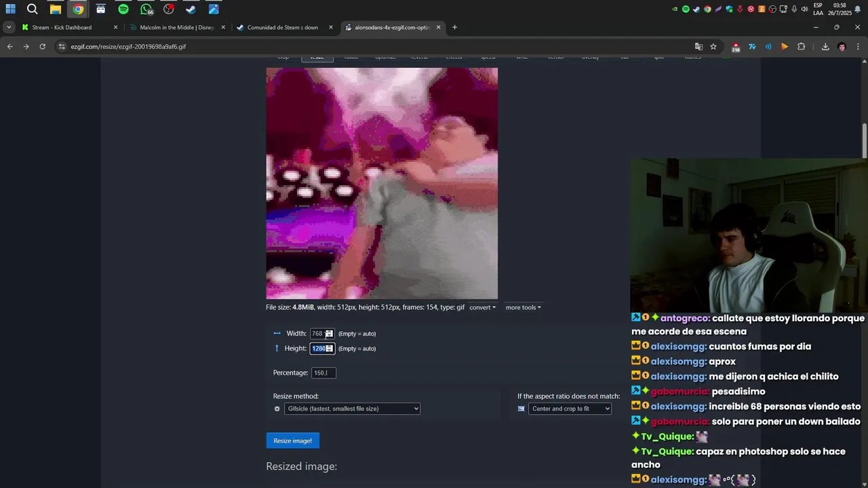Open Spotify from the taskbar

[x=123, y=9]
